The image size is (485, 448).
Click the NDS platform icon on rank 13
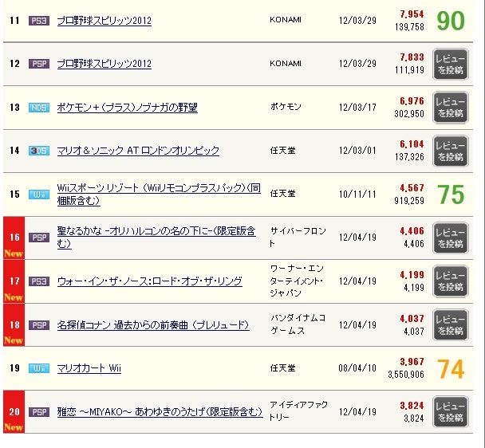[38, 108]
